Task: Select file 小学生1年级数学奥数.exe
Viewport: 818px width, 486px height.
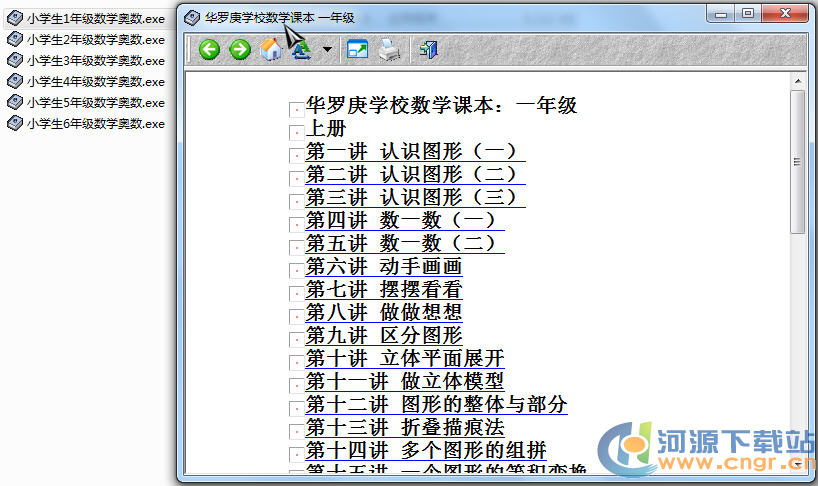Action: [87, 19]
